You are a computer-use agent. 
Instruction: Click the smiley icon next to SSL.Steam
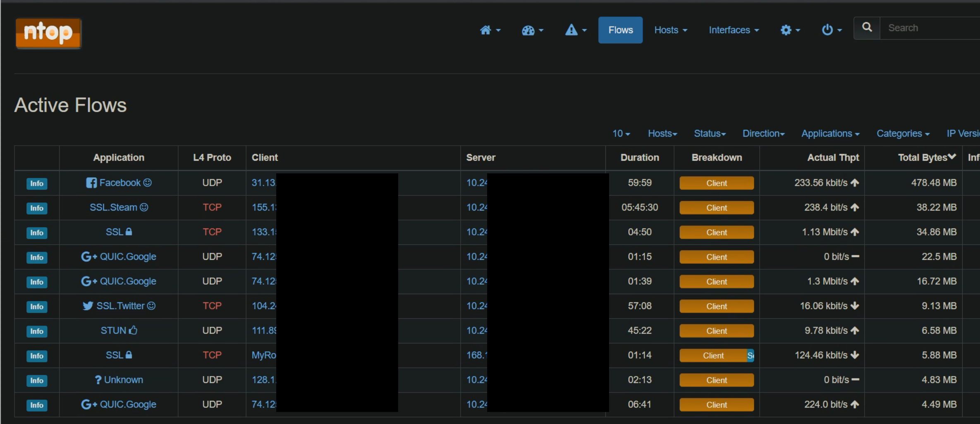[x=144, y=207]
